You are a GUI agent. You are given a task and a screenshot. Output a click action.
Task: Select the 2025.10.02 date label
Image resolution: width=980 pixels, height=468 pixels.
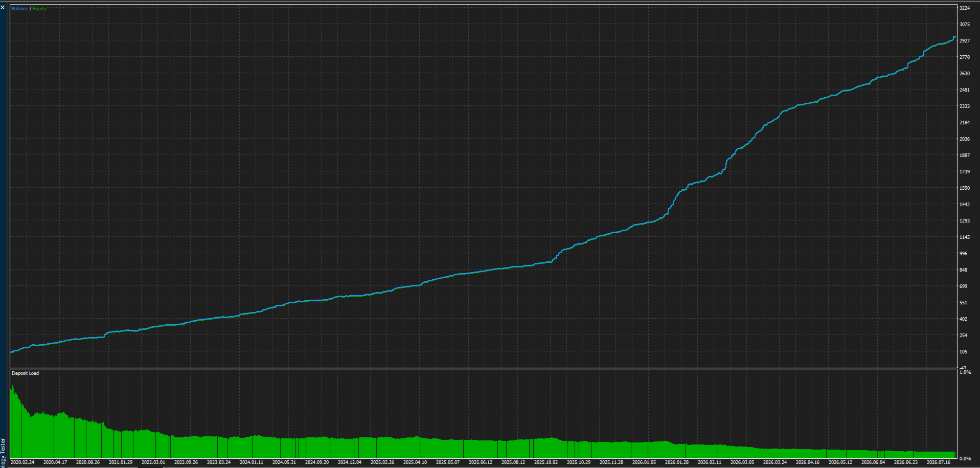[546, 462]
